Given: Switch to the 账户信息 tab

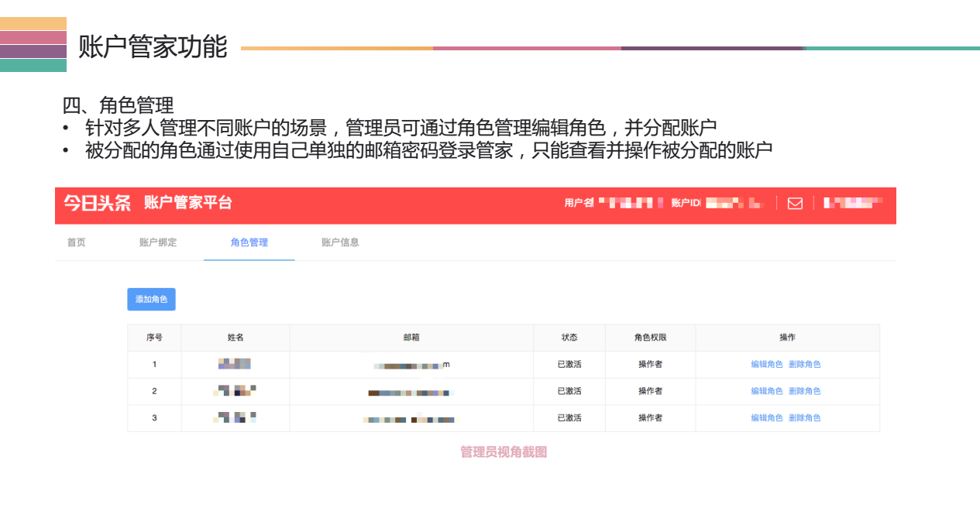Looking at the screenshot, I should (339, 242).
